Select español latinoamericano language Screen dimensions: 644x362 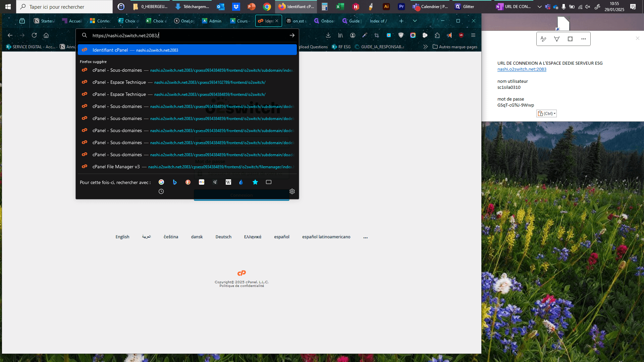(326, 237)
